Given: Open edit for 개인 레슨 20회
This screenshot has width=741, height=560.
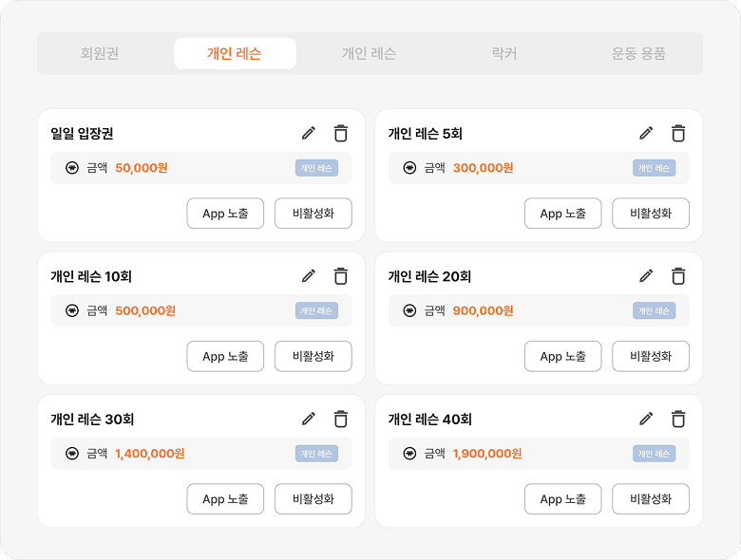Looking at the screenshot, I should pos(646,276).
